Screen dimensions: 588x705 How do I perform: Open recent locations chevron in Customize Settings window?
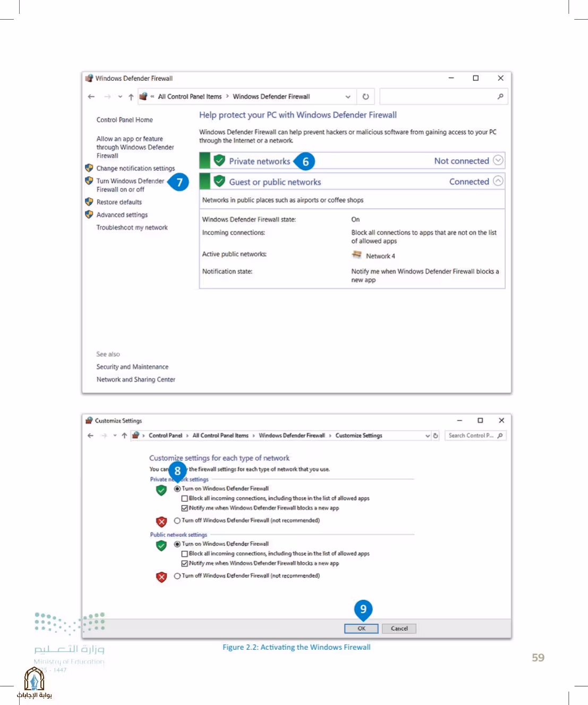click(115, 436)
